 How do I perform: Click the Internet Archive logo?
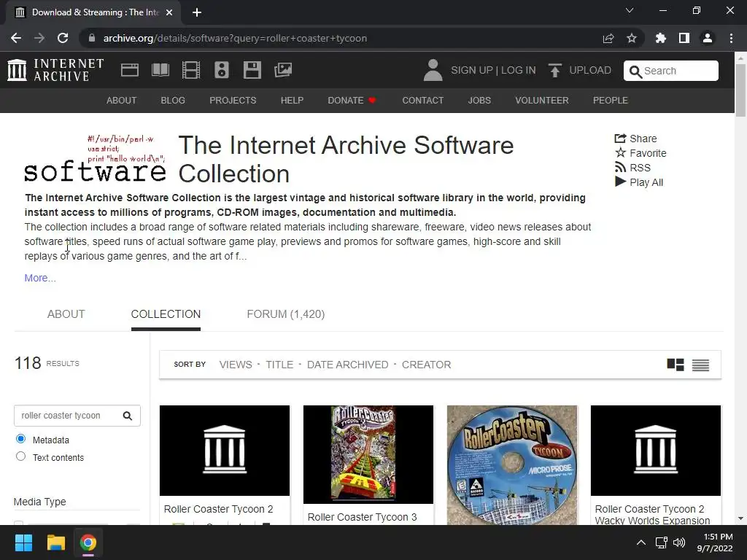click(55, 70)
